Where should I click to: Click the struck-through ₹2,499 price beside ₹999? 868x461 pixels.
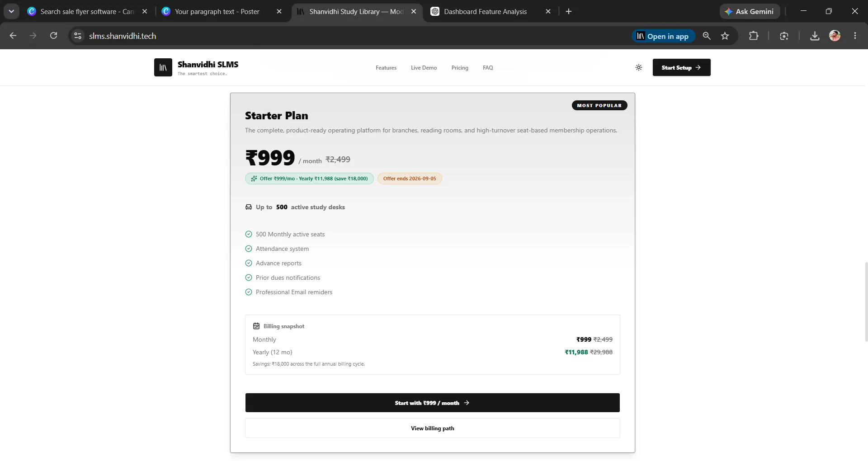click(x=338, y=160)
